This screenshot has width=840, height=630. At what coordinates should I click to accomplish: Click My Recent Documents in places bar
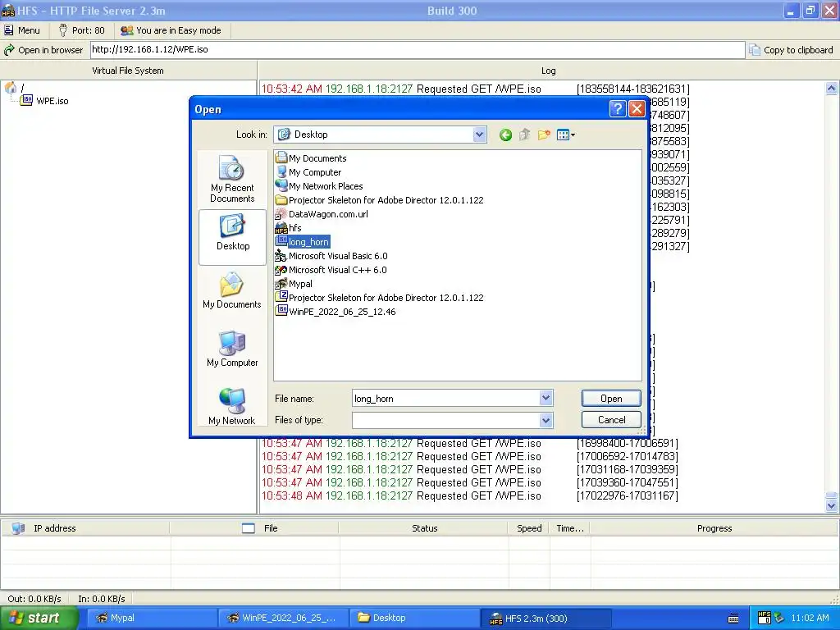pyautogui.click(x=232, y=179)
